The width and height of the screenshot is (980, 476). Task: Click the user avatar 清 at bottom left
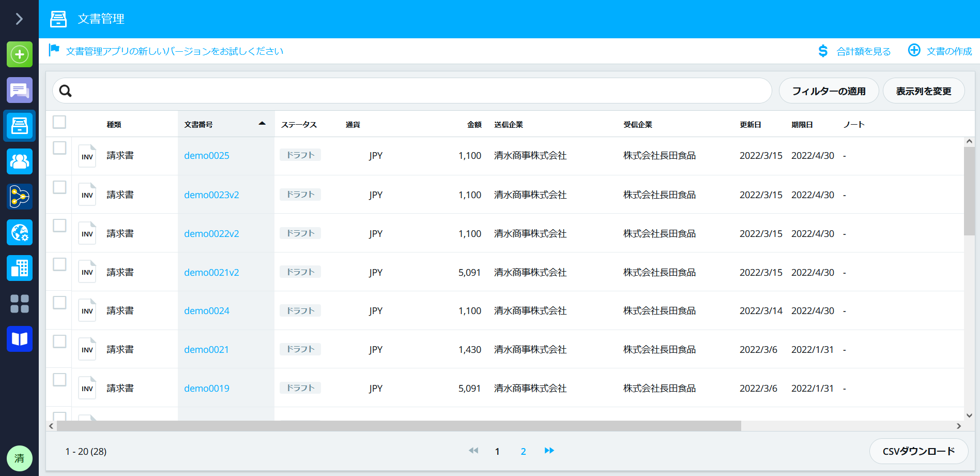[x=20, y=458]
